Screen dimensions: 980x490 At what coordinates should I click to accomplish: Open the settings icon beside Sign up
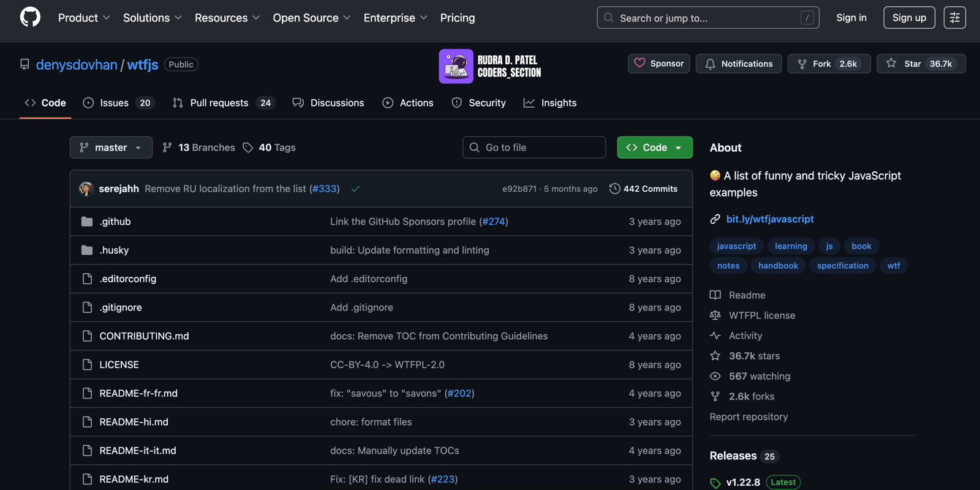tap(954, 18)
